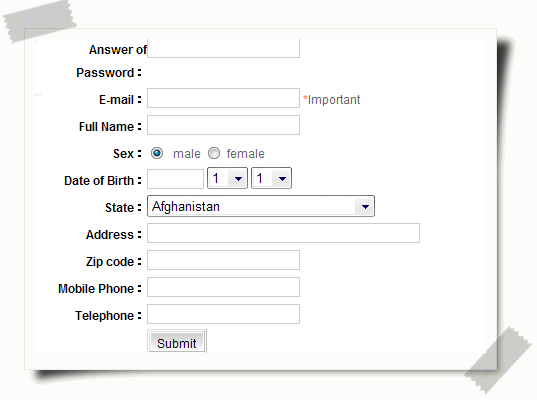Choose the female radio option
Viewport: 537px width, 400px height.
click(x=214, y=153)
